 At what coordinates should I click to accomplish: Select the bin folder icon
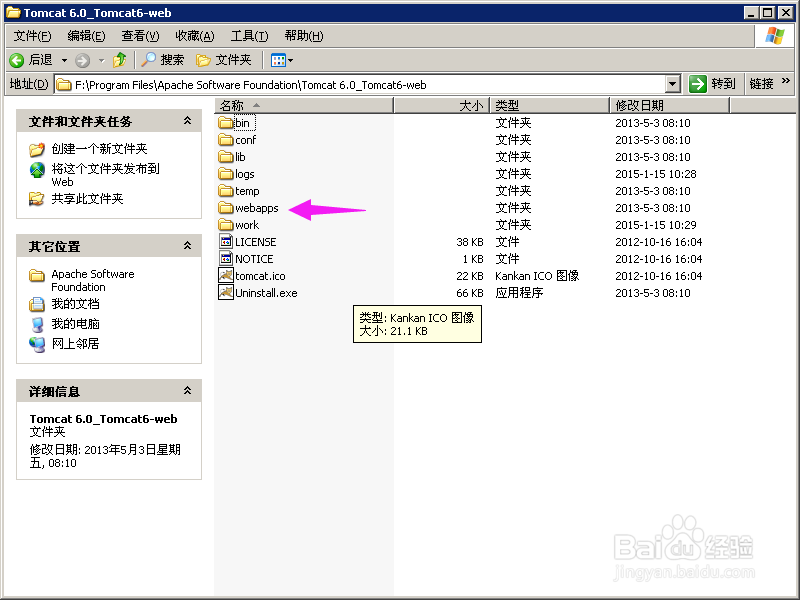226,122
